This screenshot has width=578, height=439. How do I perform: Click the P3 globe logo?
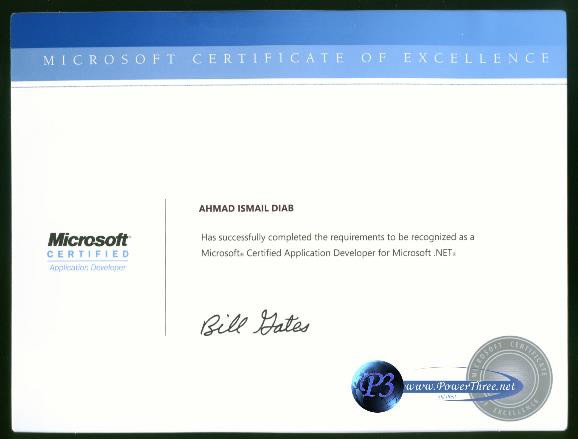377,386
